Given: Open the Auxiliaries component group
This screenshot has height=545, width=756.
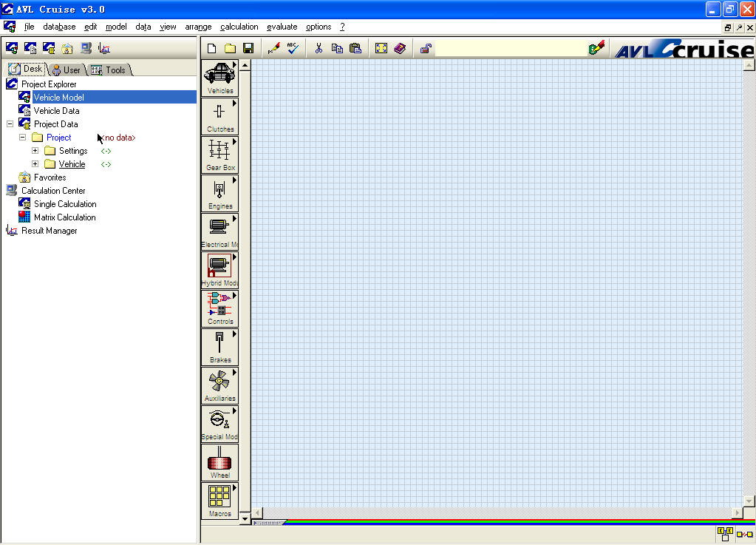Looking at the screenshot, I should point(219,385).
